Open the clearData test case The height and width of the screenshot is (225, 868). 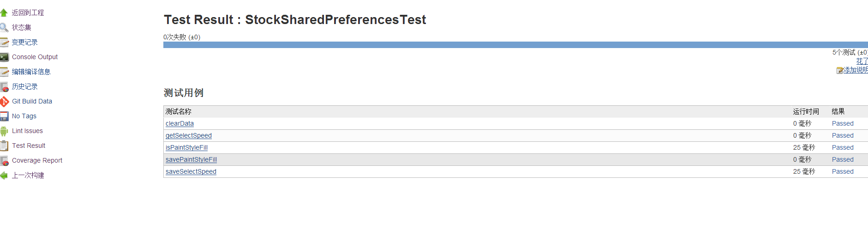pos(180,123)
